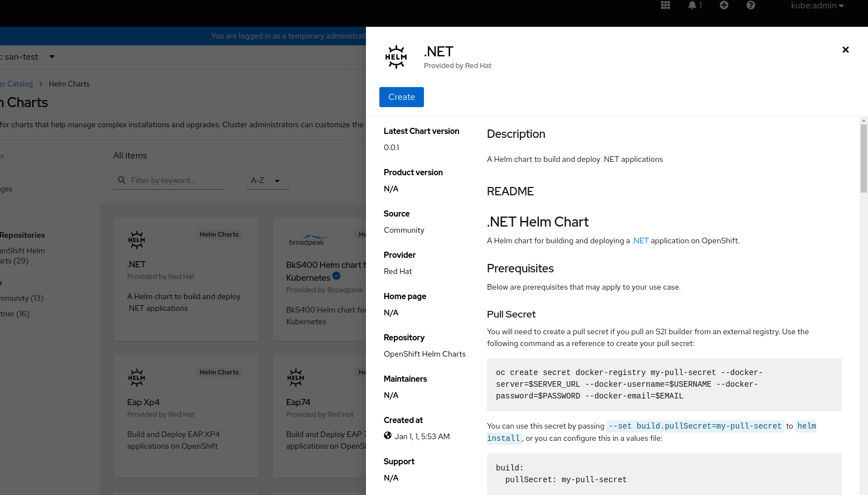Select the Partner (16) source filter
Viewport: 868px width, 495px height.
click(15, 314)
